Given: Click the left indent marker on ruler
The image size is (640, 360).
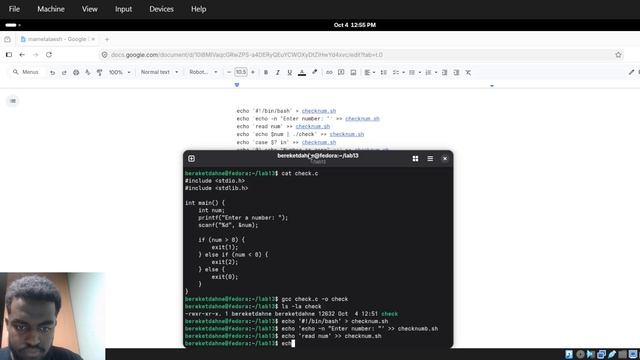Looking at the screenshot, I should coord(237,85).
